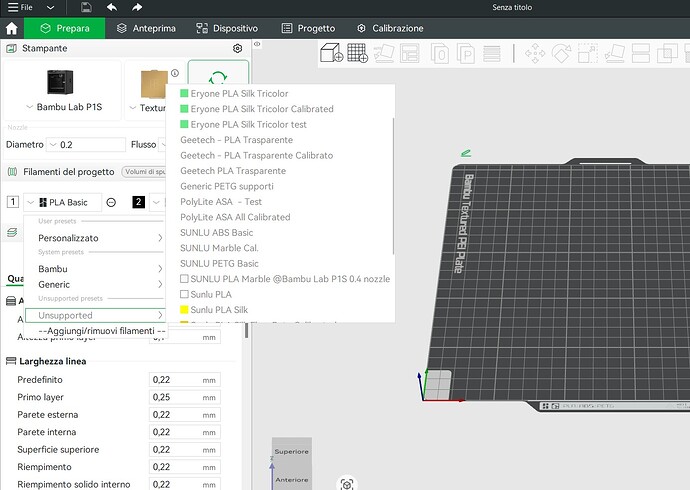
Task: Click the home icon
Action: [11, 29]
